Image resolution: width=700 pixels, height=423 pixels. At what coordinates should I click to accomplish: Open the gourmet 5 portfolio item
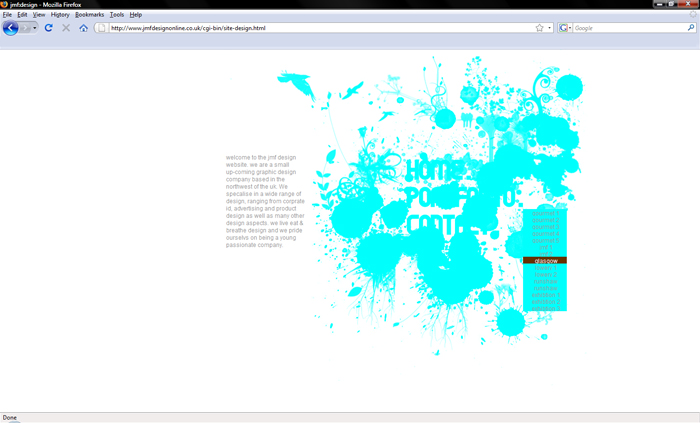545,241
